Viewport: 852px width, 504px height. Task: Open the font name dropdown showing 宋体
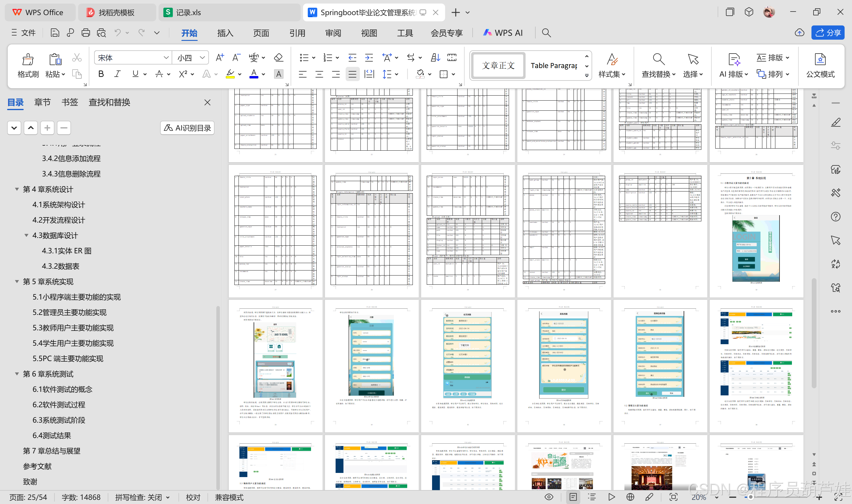tap(133, 58)
